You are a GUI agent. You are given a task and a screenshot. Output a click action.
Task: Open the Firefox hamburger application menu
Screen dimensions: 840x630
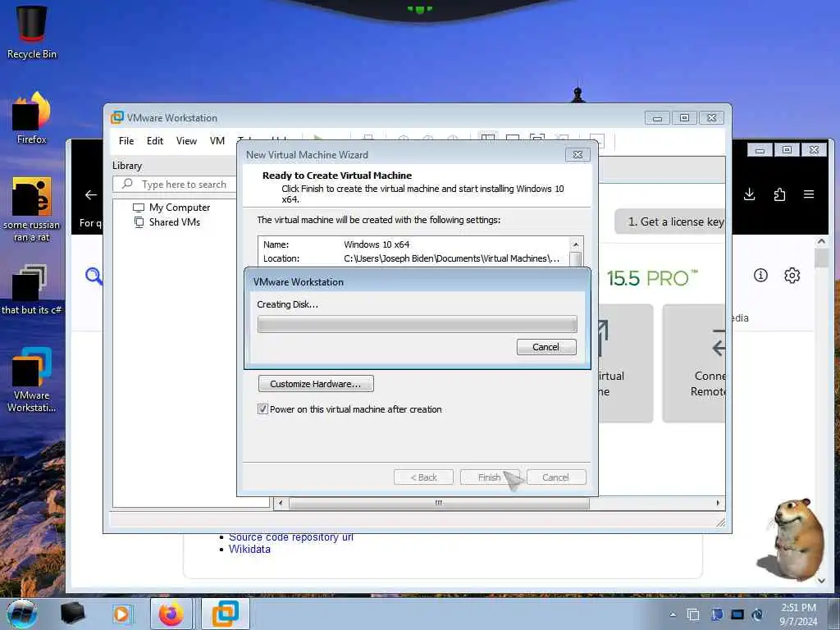(x=809, y=194)
